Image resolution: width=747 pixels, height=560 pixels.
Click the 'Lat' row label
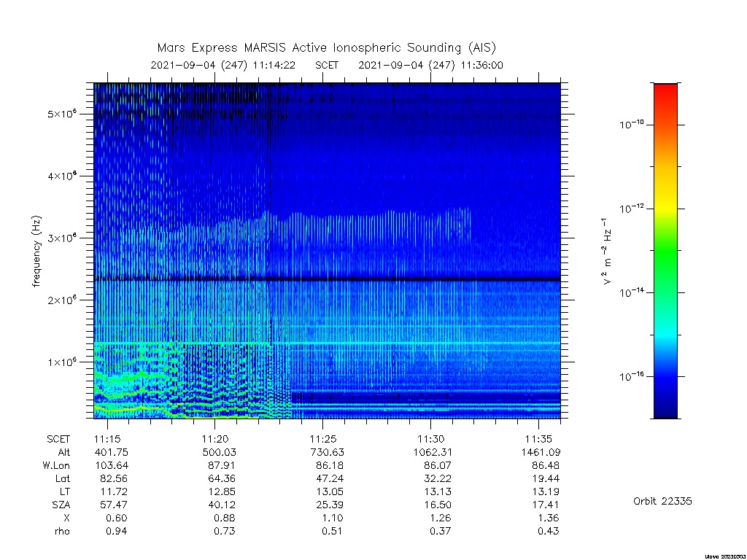click(x=63, y=478)
